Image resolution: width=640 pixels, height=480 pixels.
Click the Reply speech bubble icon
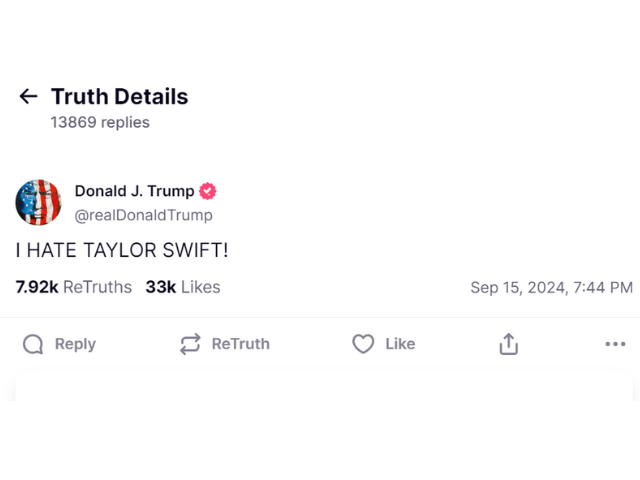33,344
